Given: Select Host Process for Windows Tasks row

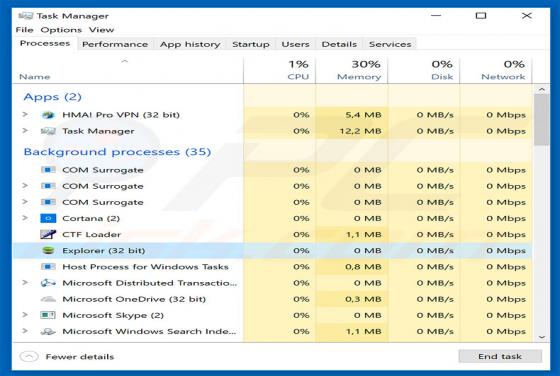Looking at the screenshot, I should (272, 267).
